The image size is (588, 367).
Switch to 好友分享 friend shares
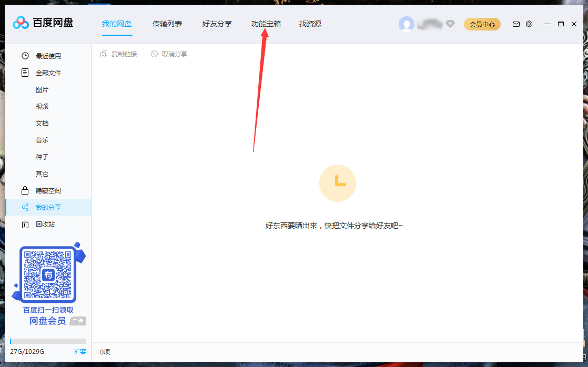coord(217,24)
